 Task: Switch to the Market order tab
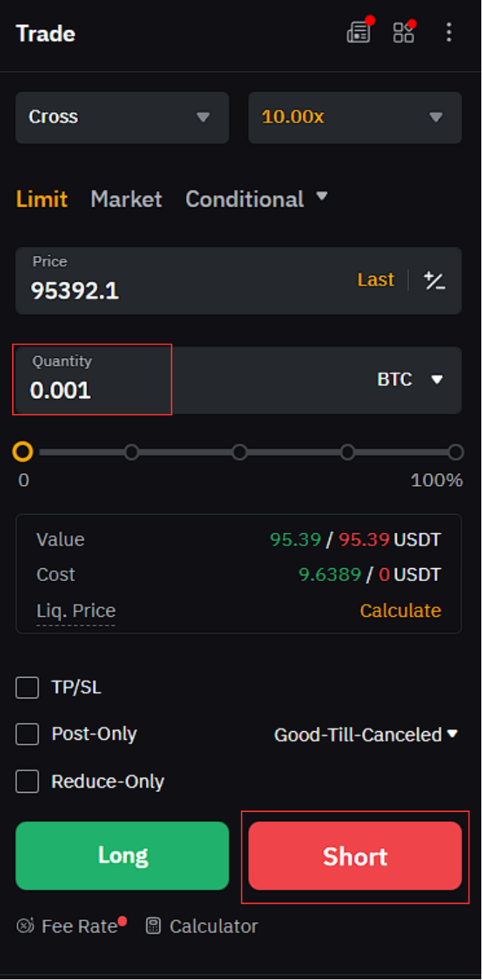pyautogui.click(x=127, y=199)
